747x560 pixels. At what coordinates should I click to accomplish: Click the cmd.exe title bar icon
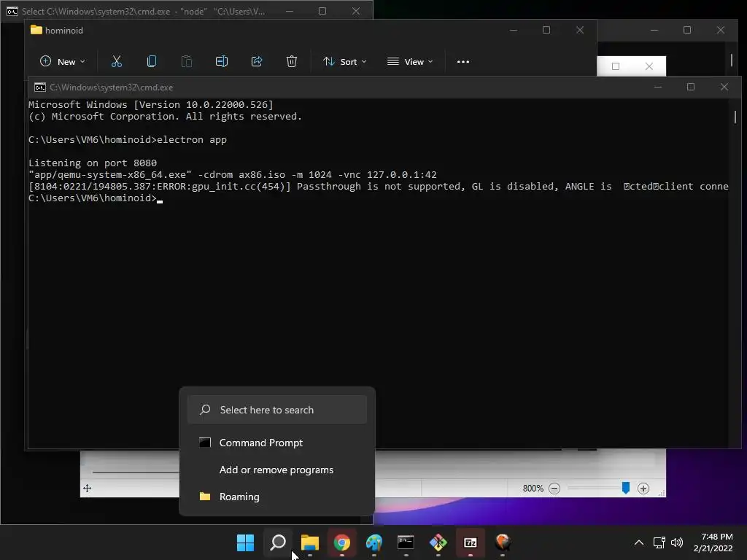pos(40,87)
